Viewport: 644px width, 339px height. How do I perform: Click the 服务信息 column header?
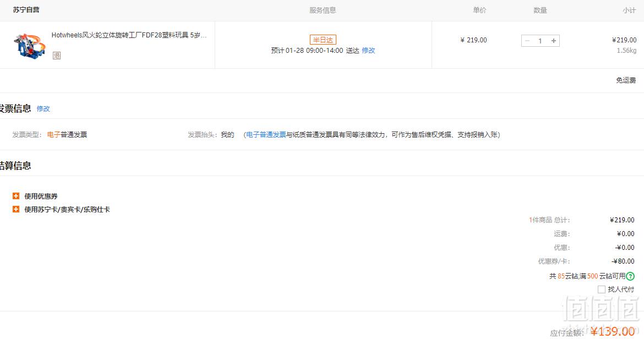[323, 10]
